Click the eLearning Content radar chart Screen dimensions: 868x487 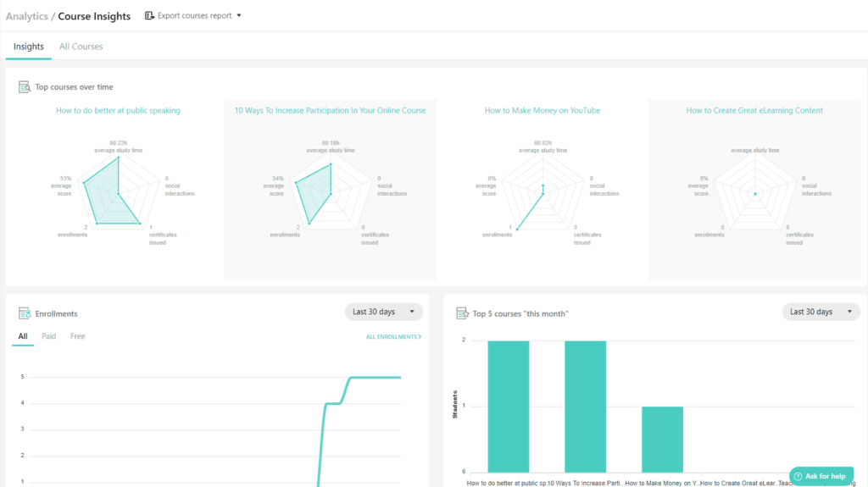755,194
